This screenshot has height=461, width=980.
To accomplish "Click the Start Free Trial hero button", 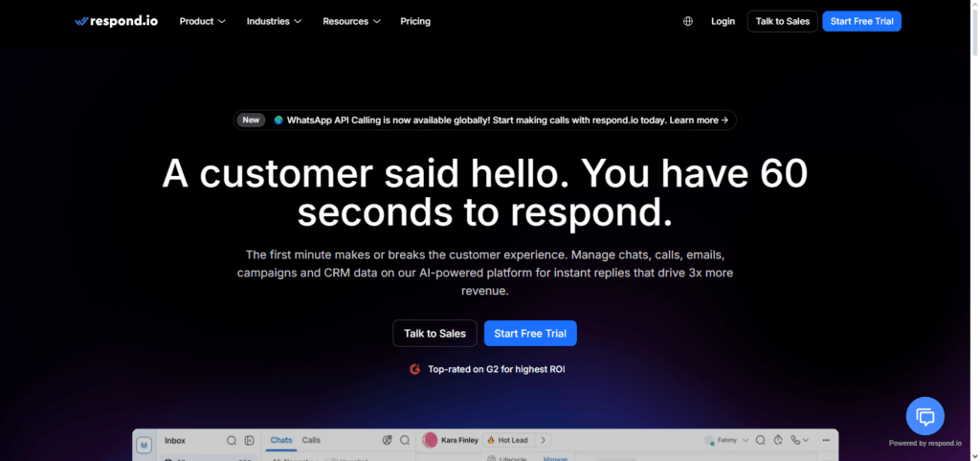I will [530, 334].
